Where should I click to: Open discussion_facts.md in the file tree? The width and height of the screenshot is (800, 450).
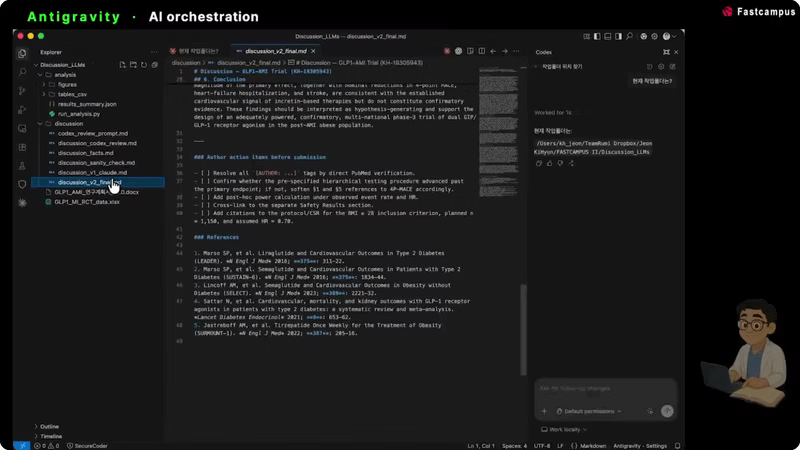86,153
